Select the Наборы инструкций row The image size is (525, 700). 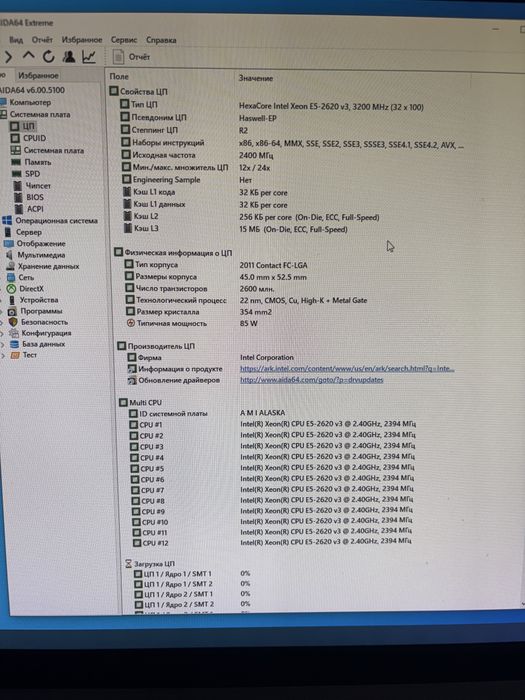pos(292,143)
